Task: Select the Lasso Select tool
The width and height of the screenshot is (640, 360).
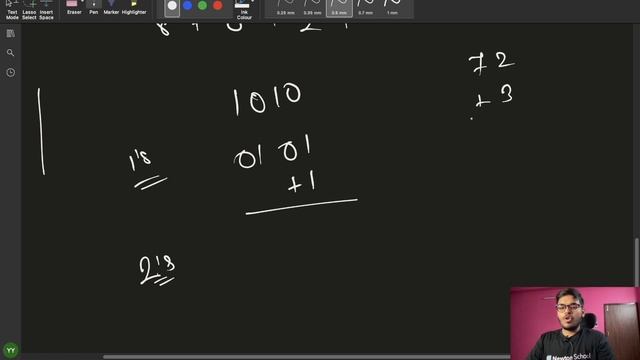Action: click(29, 10)
